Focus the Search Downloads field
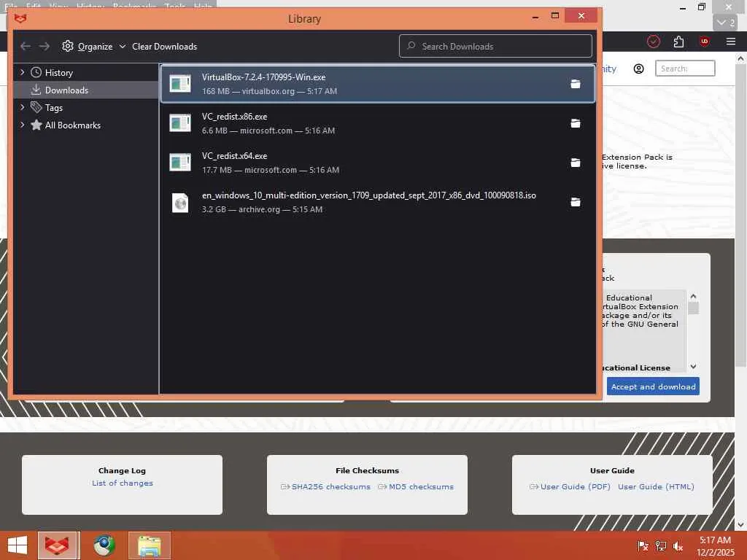747x560 pixels. tap(495, 46)
